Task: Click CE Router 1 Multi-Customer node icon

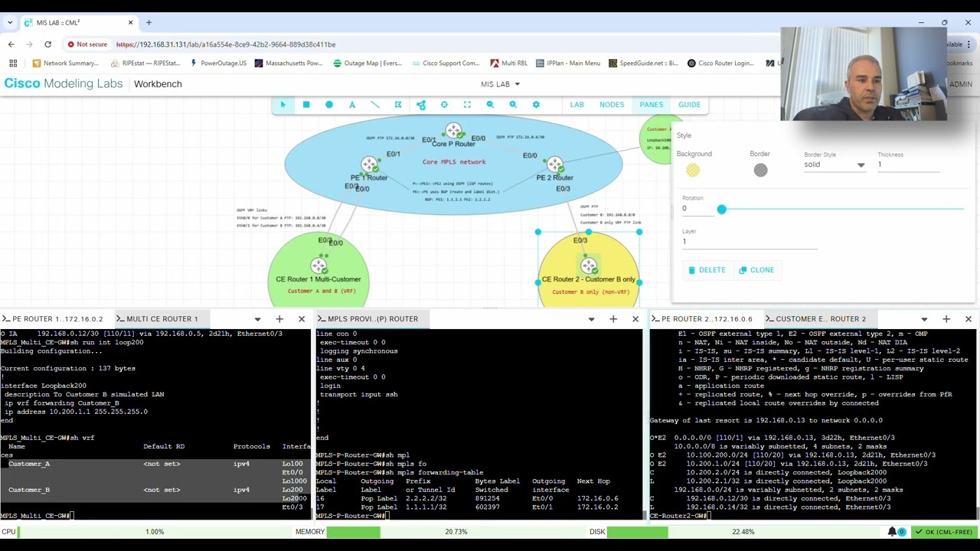Action: point(318,266)
